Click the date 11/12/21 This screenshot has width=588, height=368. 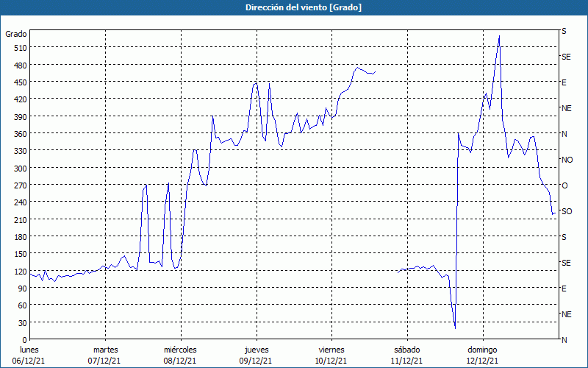[x=407, y=361]
